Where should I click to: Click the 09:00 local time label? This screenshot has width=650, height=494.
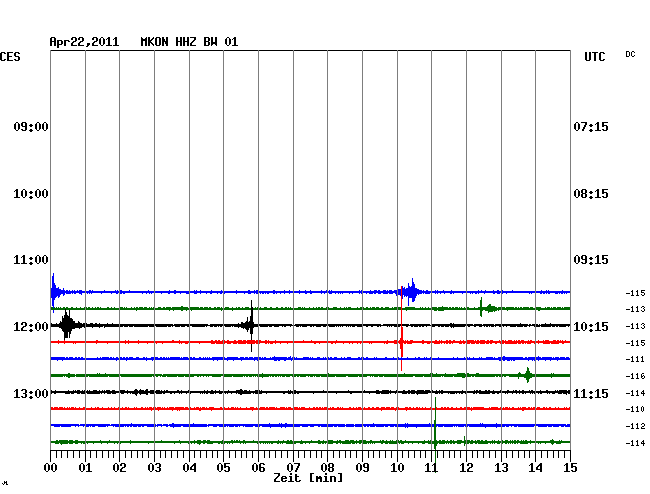(31, 126)
